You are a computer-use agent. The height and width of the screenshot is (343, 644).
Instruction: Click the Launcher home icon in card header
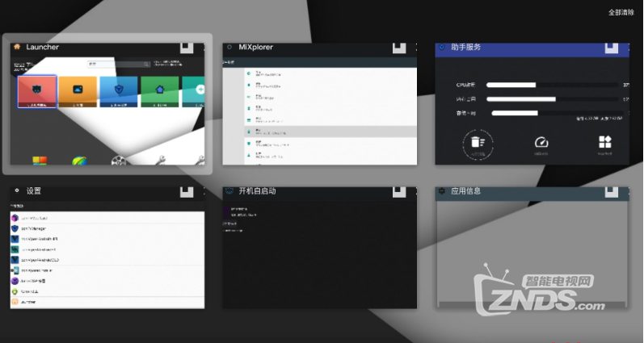pos(16,48)
